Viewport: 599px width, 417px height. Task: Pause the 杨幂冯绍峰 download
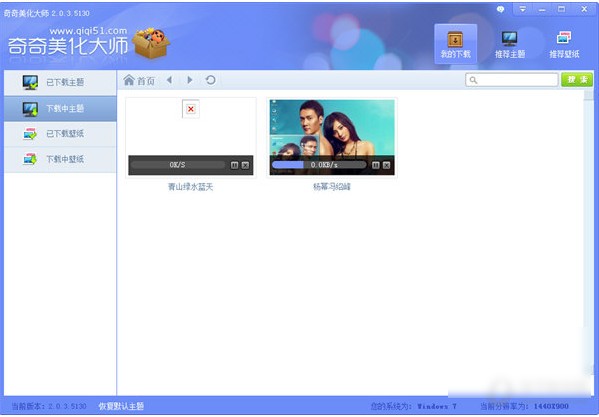click(376, 165)
